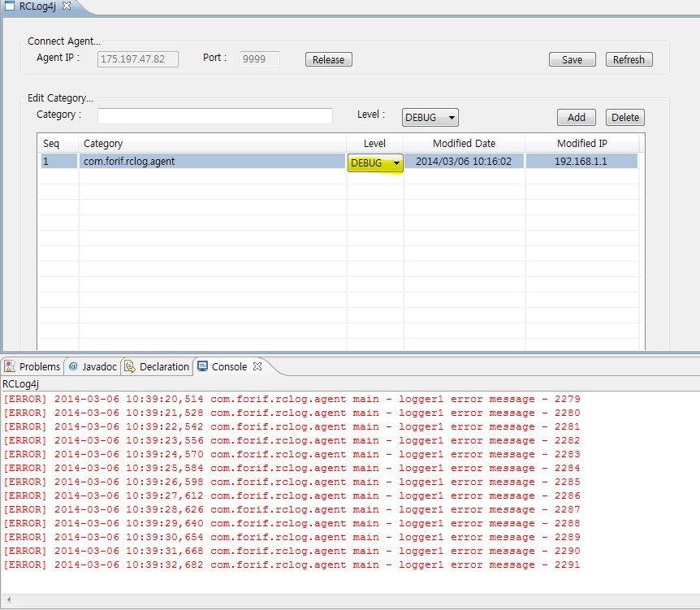Click the Declaration view icon
This screenshot has width=700, height=610.
coord(129,366)
